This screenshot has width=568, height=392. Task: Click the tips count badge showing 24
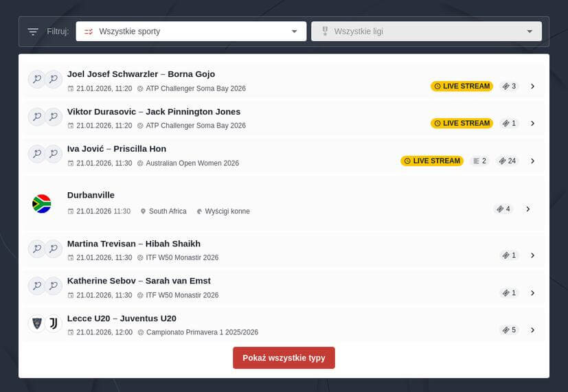click(x=508, y=161)
